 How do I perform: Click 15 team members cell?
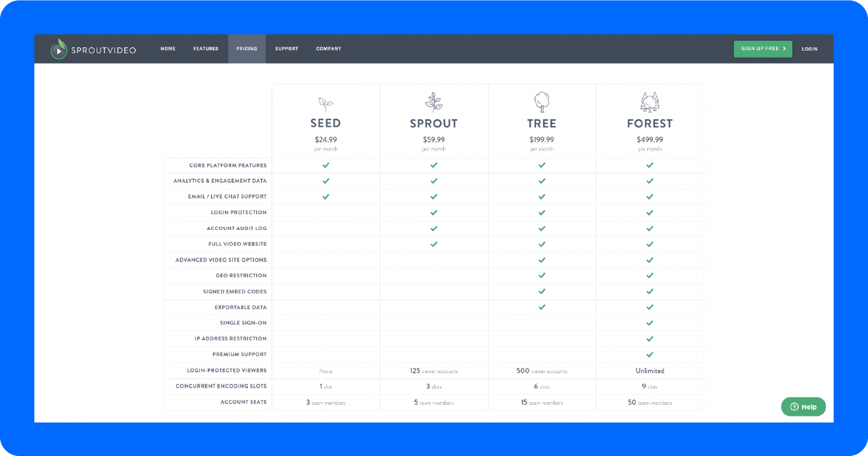pyautogui.click(x=542, y=402)
